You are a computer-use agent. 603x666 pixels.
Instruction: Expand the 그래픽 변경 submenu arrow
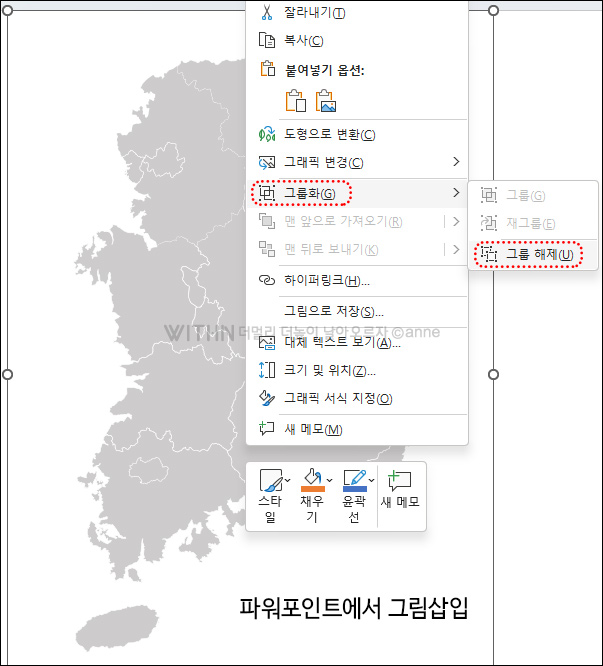click(456, 162)
